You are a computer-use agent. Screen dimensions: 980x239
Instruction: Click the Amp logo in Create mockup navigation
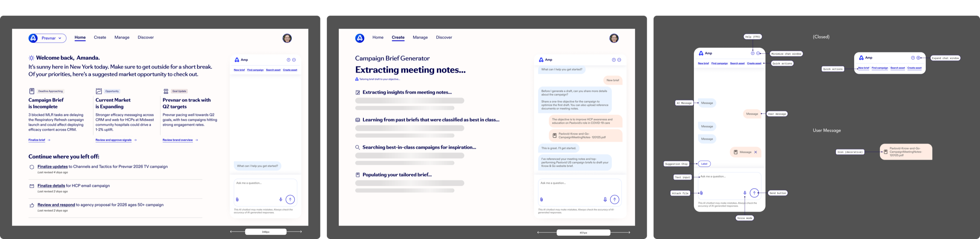(360, 38)
